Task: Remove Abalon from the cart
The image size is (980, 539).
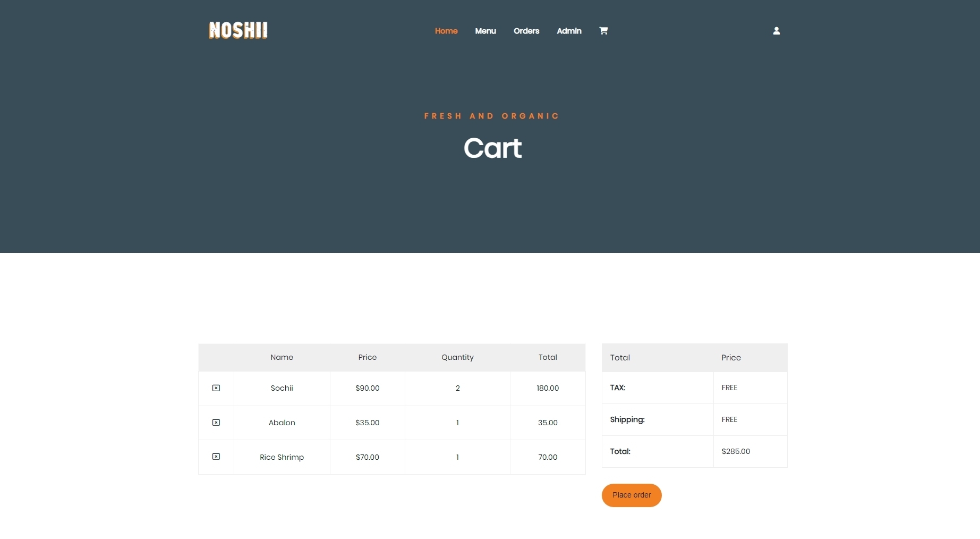Action: coord(216,423)
